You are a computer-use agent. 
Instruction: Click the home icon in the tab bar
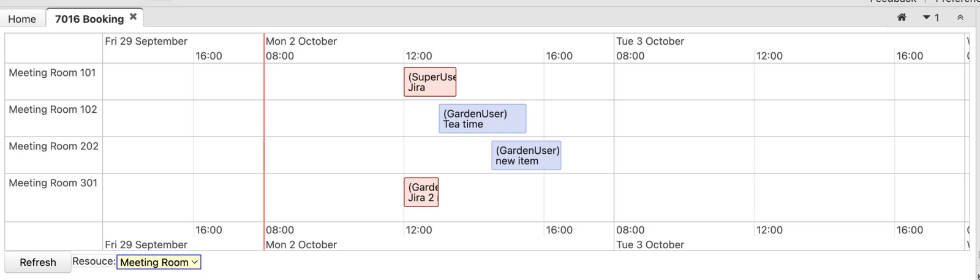[x=902, y=17]
